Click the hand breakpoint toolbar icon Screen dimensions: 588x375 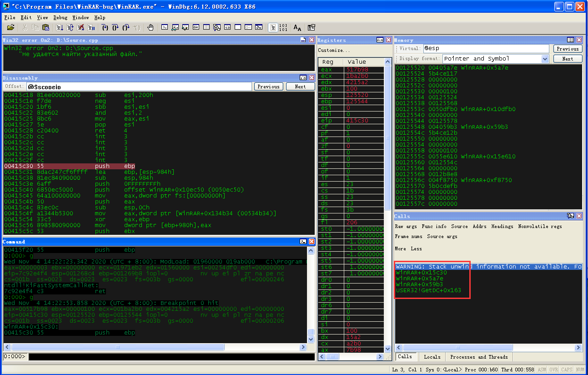(151, 28)
